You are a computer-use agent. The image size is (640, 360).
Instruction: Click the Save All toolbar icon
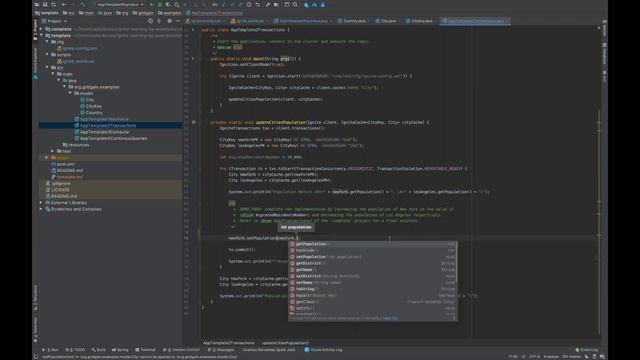(x=45, y=4)
